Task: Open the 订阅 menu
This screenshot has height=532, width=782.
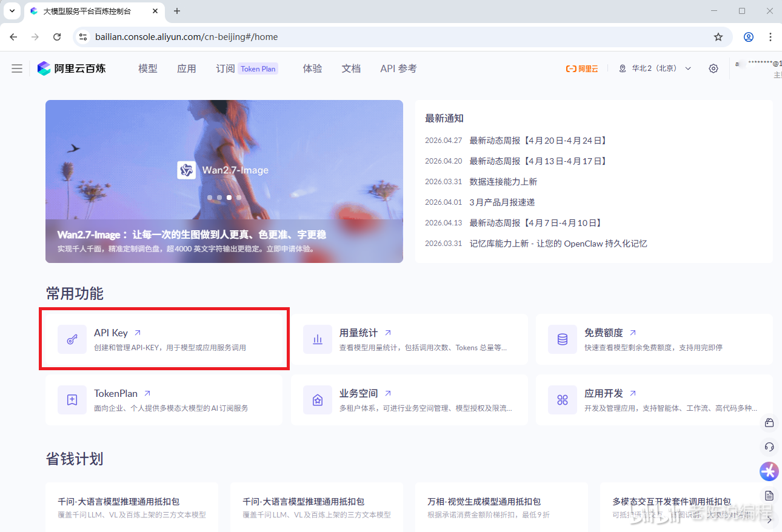Action: pos(226,68)
